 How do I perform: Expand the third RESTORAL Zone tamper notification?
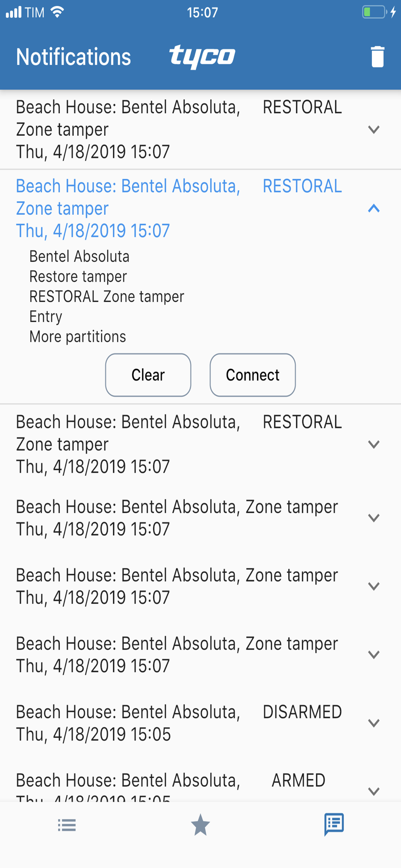(374, 444)
